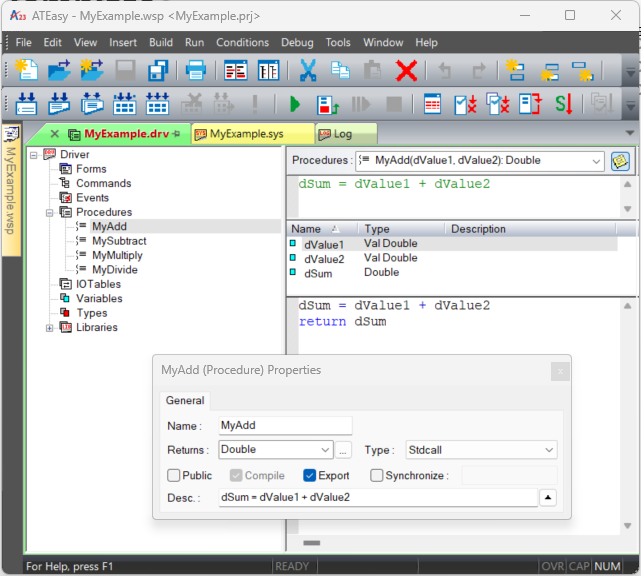
Task: Select the General properties tab
Action: click(x=185, y=400)
